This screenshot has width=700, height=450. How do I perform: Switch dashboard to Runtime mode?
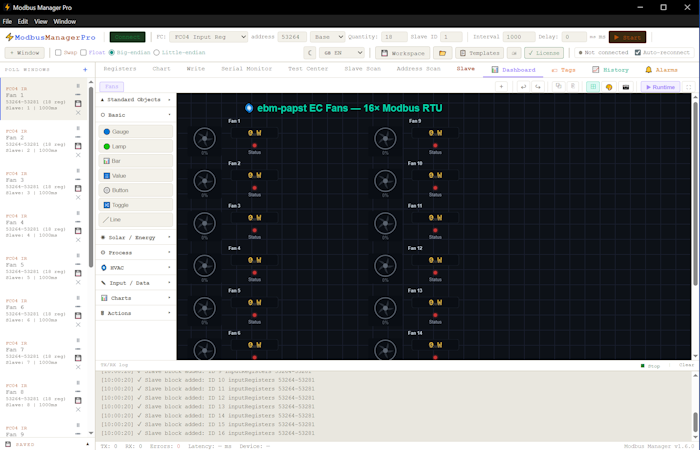point(660,87)
